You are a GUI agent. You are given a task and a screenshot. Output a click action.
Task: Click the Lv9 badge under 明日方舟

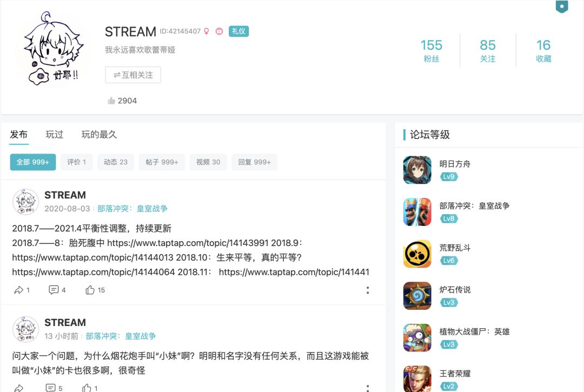click(449, 176)
